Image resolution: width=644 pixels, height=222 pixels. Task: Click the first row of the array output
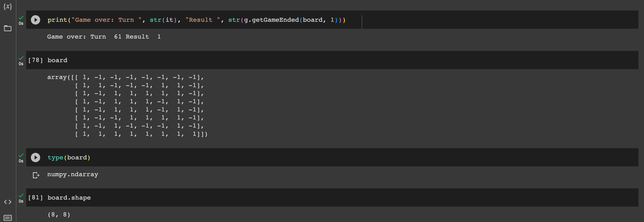[x=125, y=77]
